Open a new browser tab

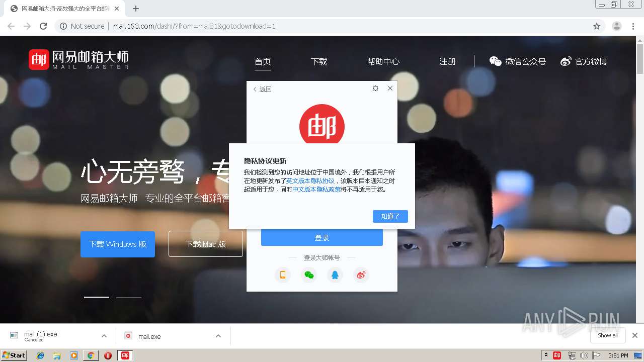136,9
